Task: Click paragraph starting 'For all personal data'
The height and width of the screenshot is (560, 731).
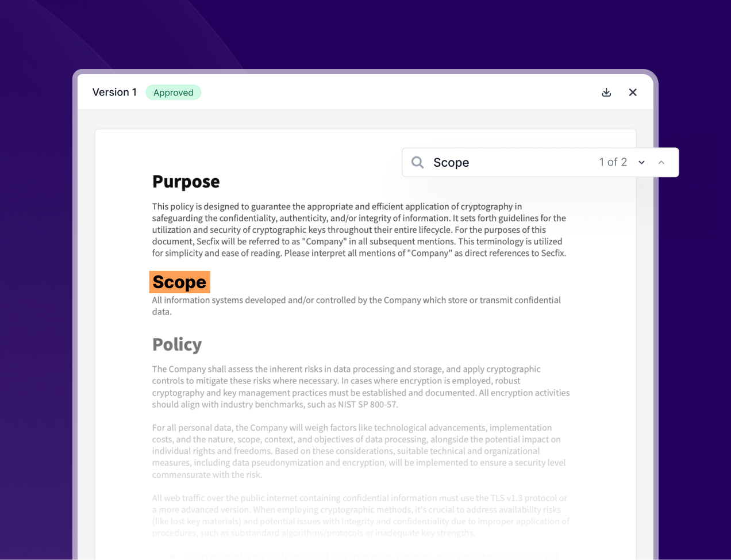Action: tap(359, 451)
